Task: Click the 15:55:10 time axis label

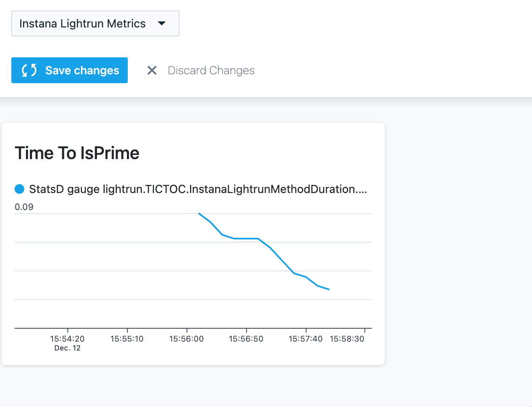Action: pos(127,339)
